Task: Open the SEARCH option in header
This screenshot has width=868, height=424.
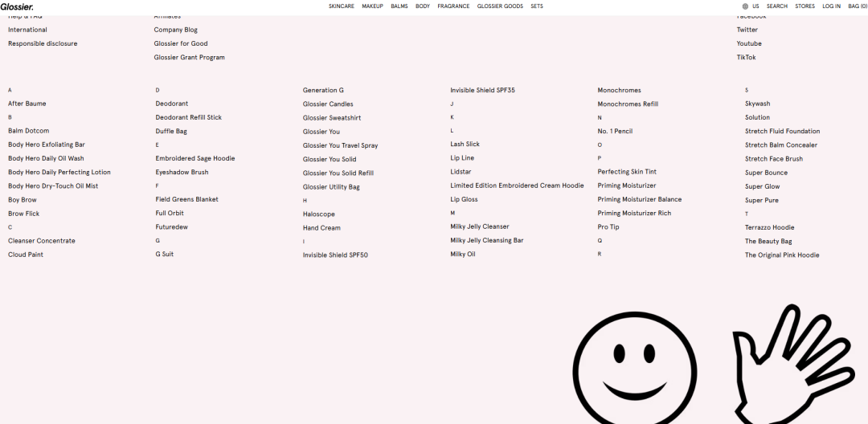Action: click(x=776, y=6)
